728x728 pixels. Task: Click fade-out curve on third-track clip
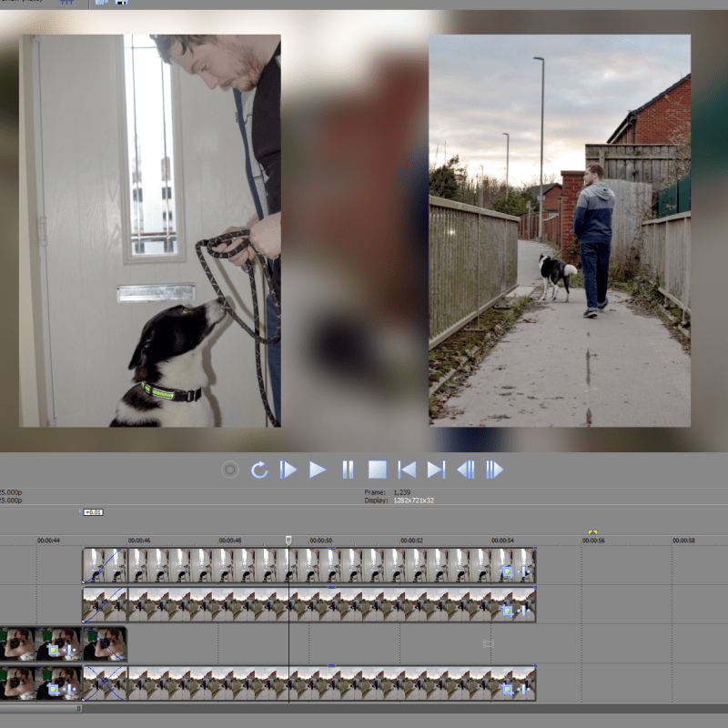[105, 644]
